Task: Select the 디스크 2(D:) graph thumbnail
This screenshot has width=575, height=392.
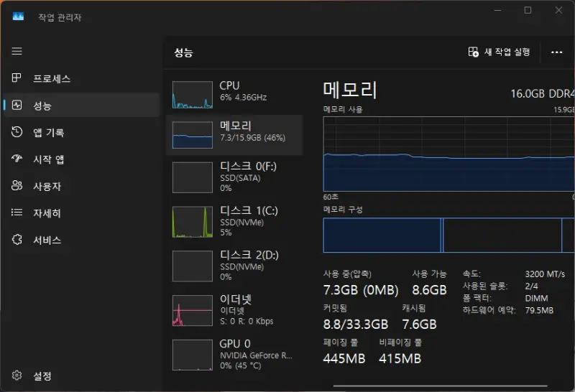Action: 193,266
